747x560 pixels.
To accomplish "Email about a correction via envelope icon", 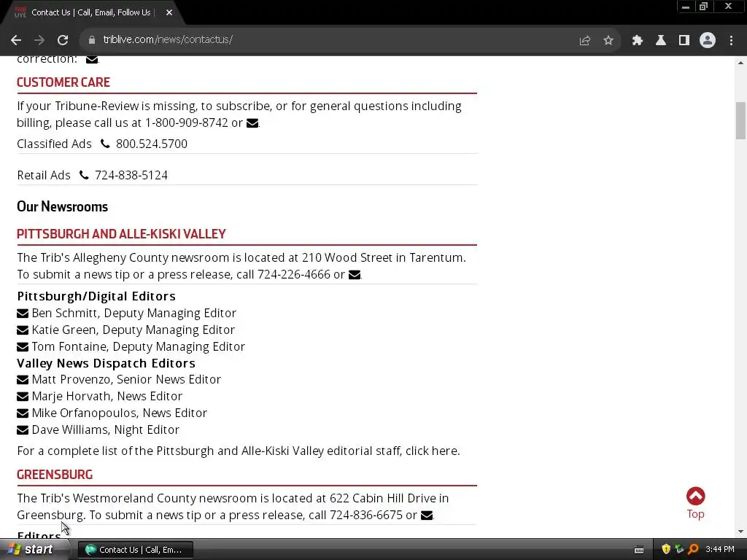I will (92, 60).
